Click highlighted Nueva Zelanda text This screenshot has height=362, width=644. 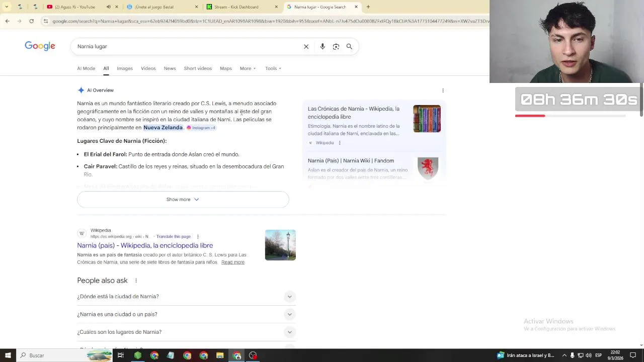[163, 128]
